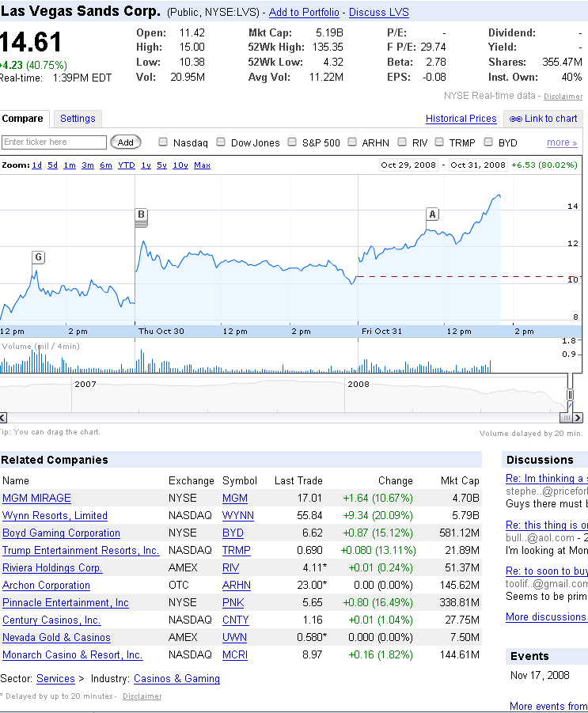Open Boyd Gaming Corporation link
The height and width of the screenshot is (713, 588).
pos(62,533)
